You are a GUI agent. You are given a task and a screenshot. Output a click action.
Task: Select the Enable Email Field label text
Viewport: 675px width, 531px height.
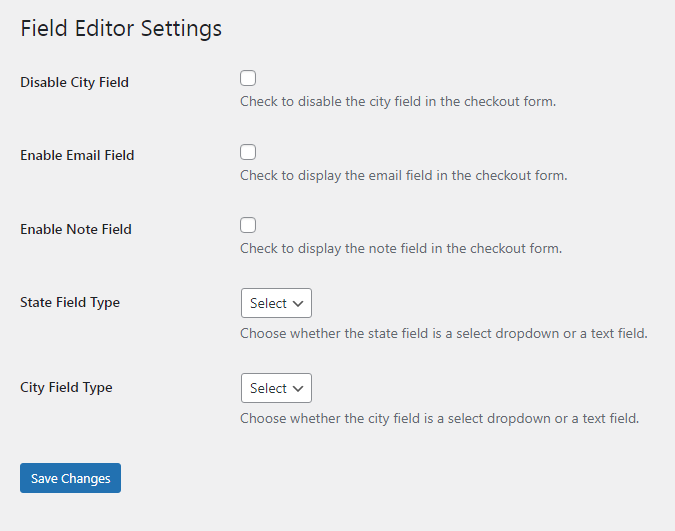[77, 156]
